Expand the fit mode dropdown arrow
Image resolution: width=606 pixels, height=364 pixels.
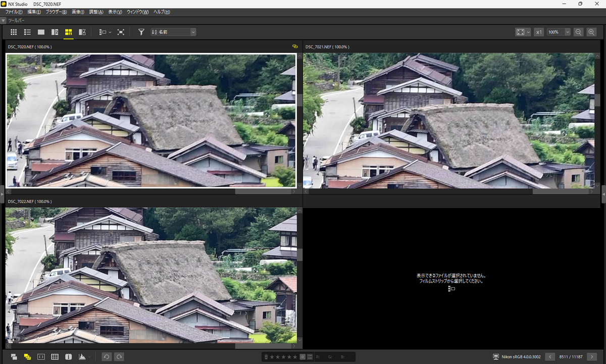[x=528, y=32]
